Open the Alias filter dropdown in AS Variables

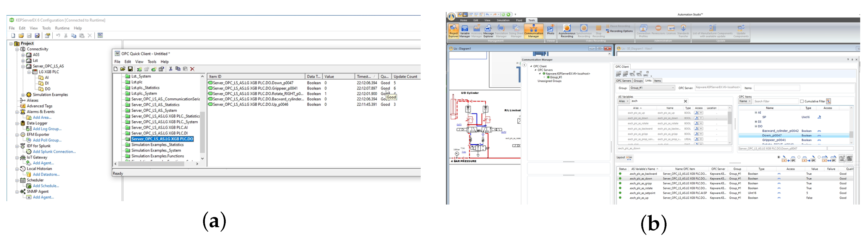click(x=623, y=101)
